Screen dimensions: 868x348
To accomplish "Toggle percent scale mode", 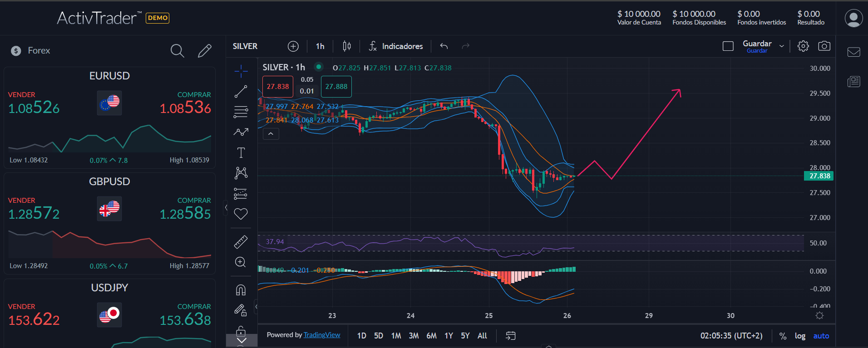I will 783,336.
